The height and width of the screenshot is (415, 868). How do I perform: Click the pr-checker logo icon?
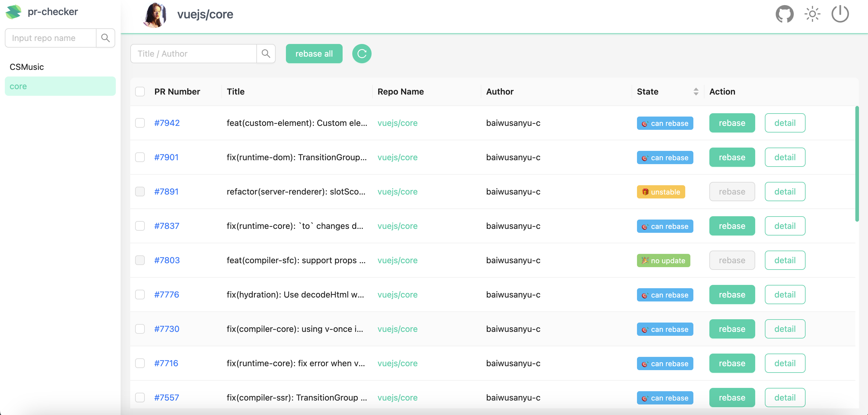tap(14, 12)
